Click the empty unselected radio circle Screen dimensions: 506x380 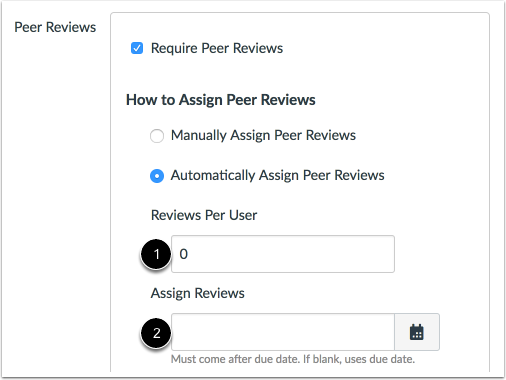pos(157,136)
